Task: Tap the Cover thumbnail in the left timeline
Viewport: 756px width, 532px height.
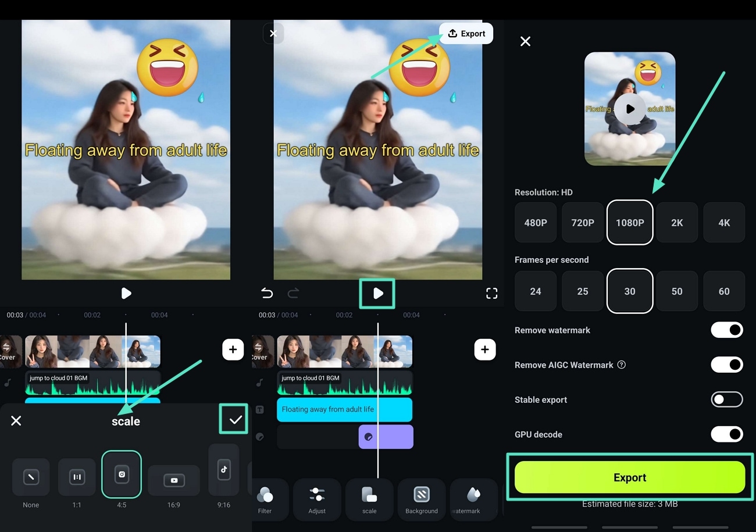Action: click(11, 351)
